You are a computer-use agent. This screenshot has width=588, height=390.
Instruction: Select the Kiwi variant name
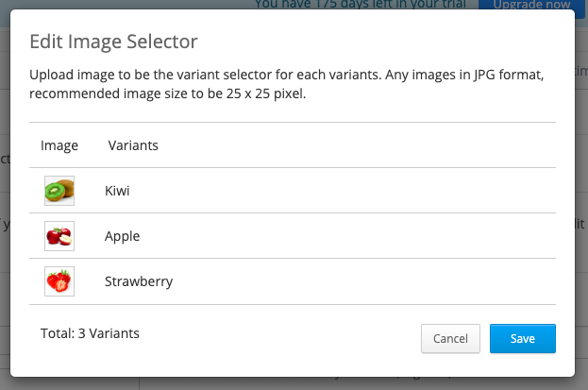(x=117, y=191)
